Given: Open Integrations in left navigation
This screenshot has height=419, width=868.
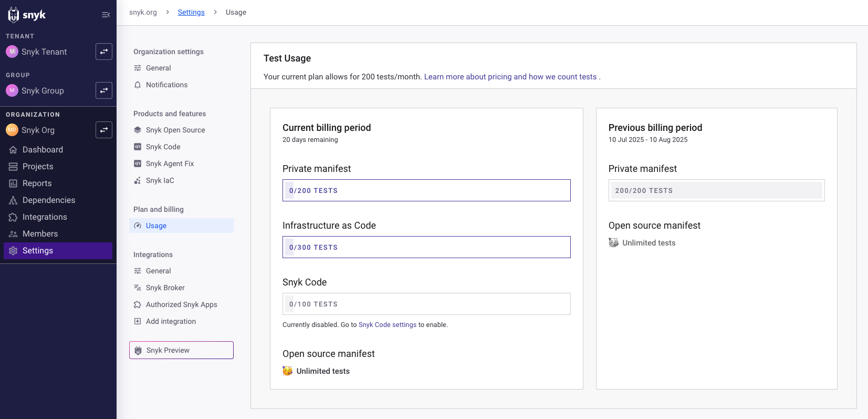Looking at the screenshot, I should 45,217.
